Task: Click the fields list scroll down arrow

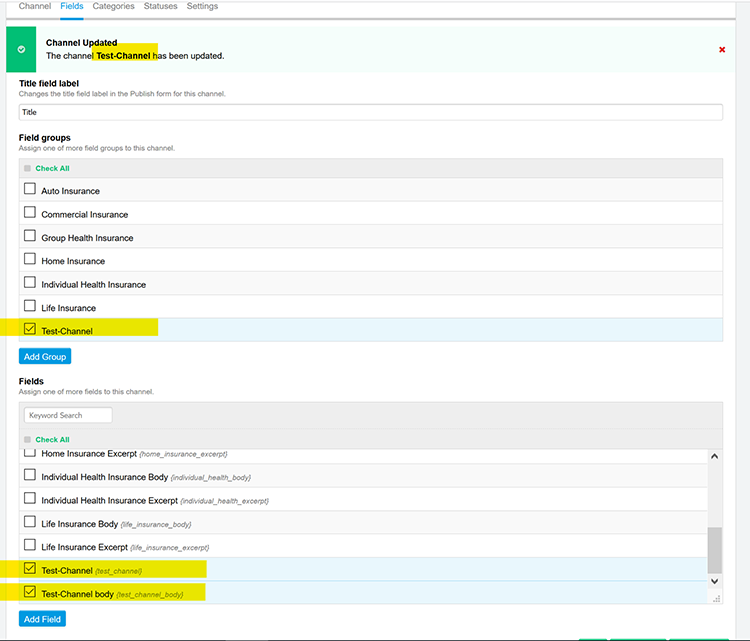Action: 715,581
